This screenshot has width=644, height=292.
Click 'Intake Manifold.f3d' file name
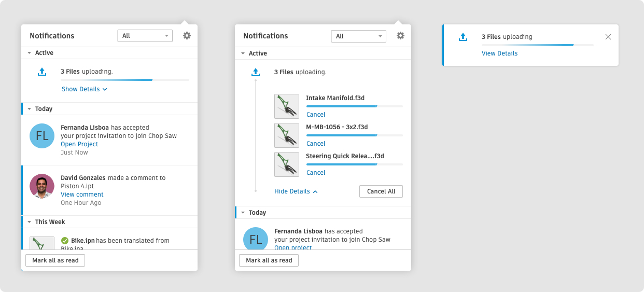(x=335, y=98)
